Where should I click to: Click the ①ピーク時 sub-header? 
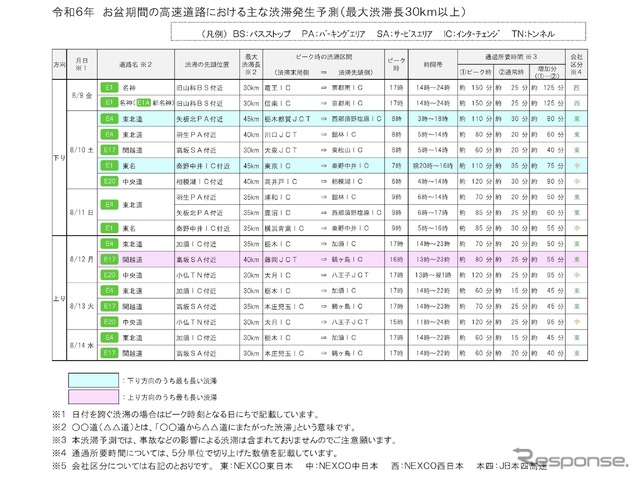pos(476,72)
